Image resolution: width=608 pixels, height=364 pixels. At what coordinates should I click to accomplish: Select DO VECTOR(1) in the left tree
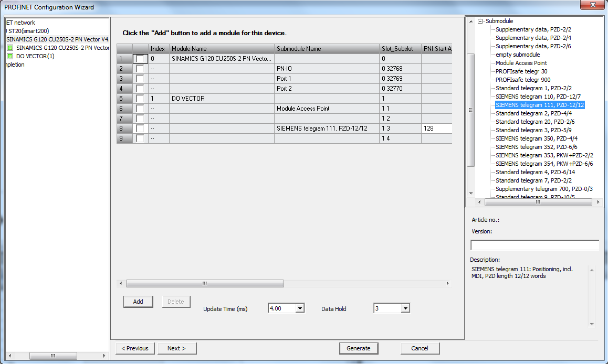[35, 56]
